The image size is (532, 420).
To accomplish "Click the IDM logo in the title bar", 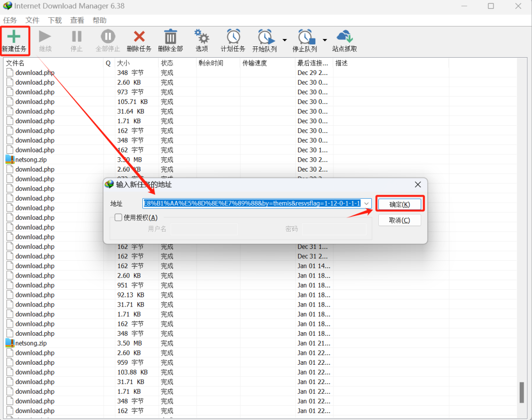I will [x=7, y=6].
